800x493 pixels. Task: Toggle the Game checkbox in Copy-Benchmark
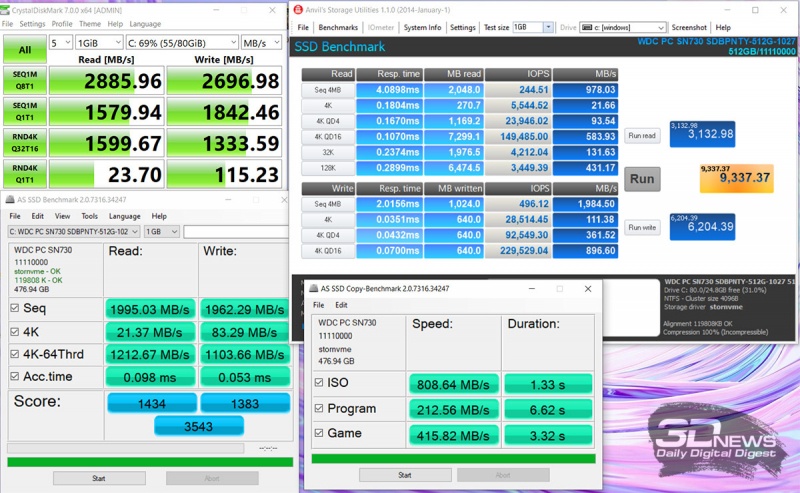coord(319,433)
